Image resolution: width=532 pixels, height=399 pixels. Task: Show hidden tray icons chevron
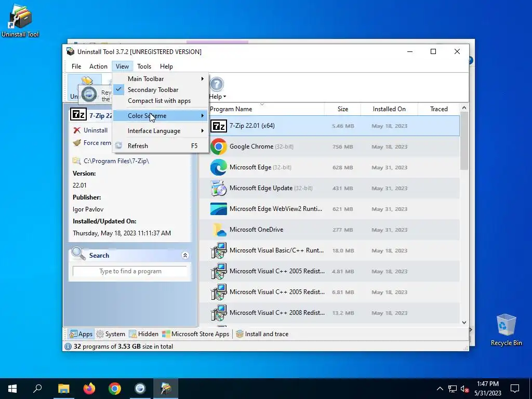coord(440,389)
